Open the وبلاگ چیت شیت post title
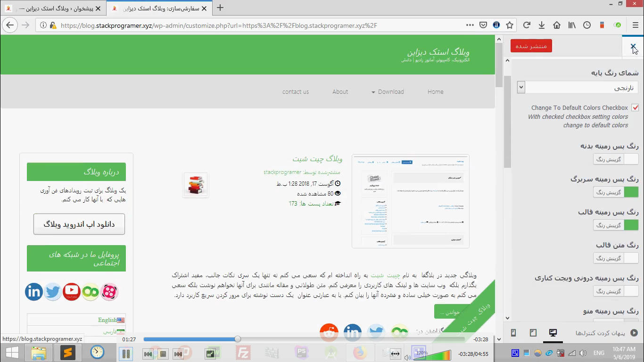 [317, 159]
